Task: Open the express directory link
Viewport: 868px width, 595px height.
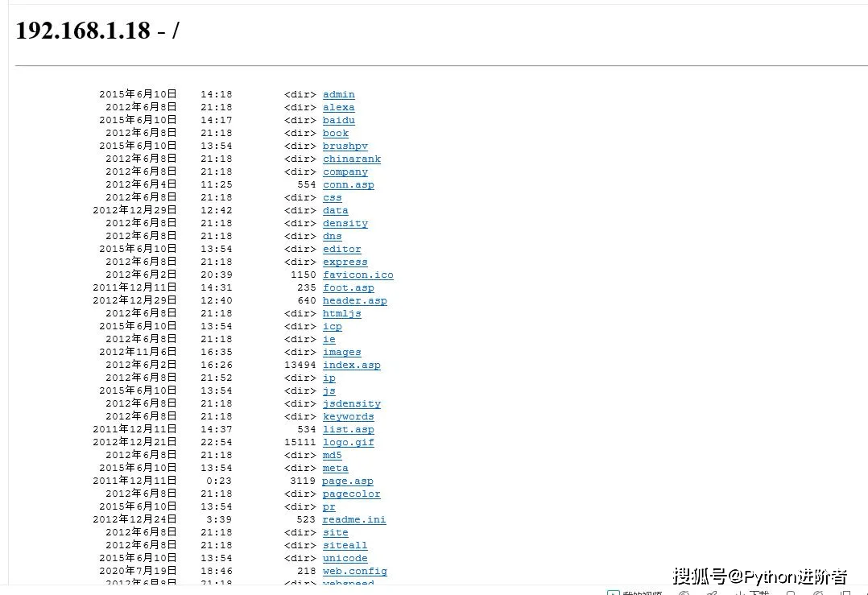Action: [x=345, y=262]
